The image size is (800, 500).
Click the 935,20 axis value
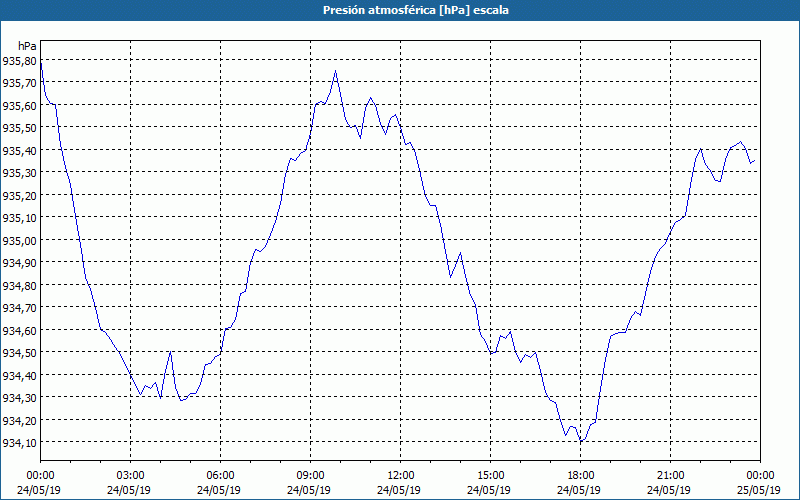(x=19, y=195)
